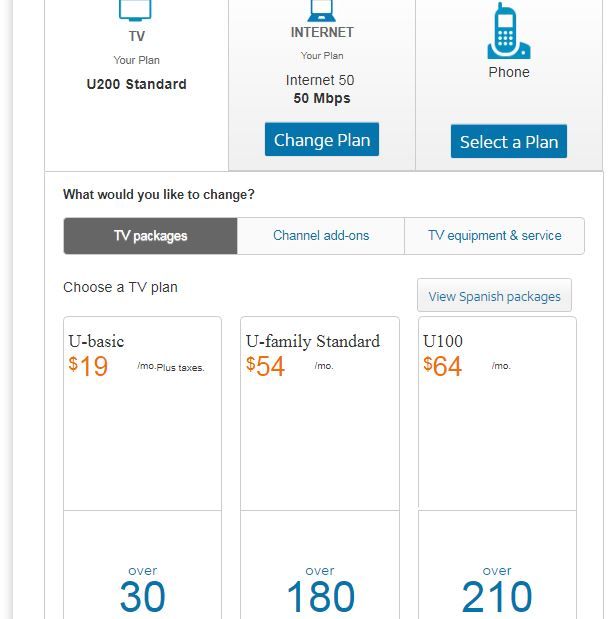Click the Internet laptop icon
This screenshot has height=619, width=609.
pyautogui.click(x=321, y=10)
